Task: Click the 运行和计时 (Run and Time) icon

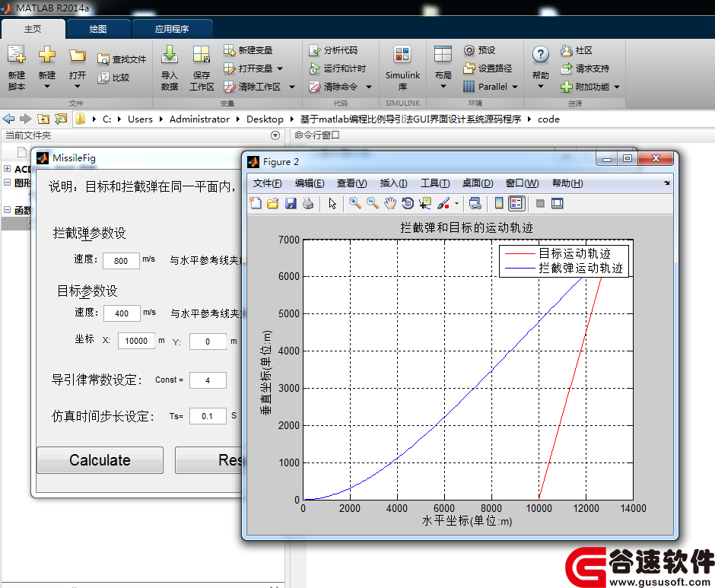Action: click(314, 68)
